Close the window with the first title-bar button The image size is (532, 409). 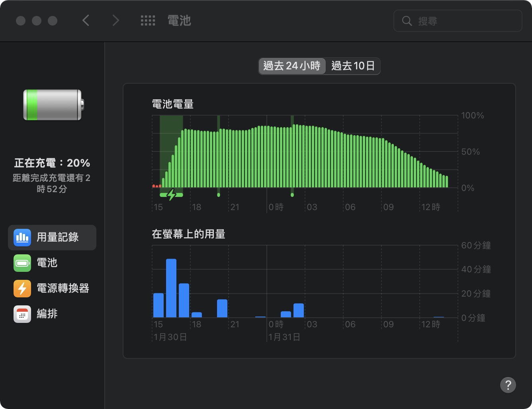click(21, 21)
